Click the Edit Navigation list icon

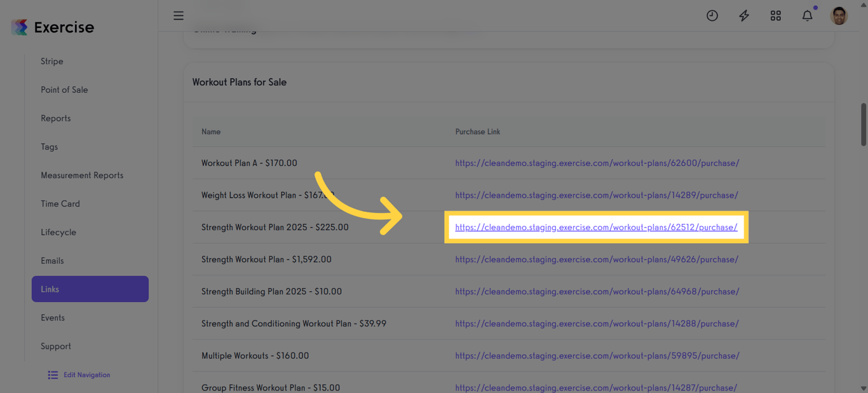tap(53, 375)
